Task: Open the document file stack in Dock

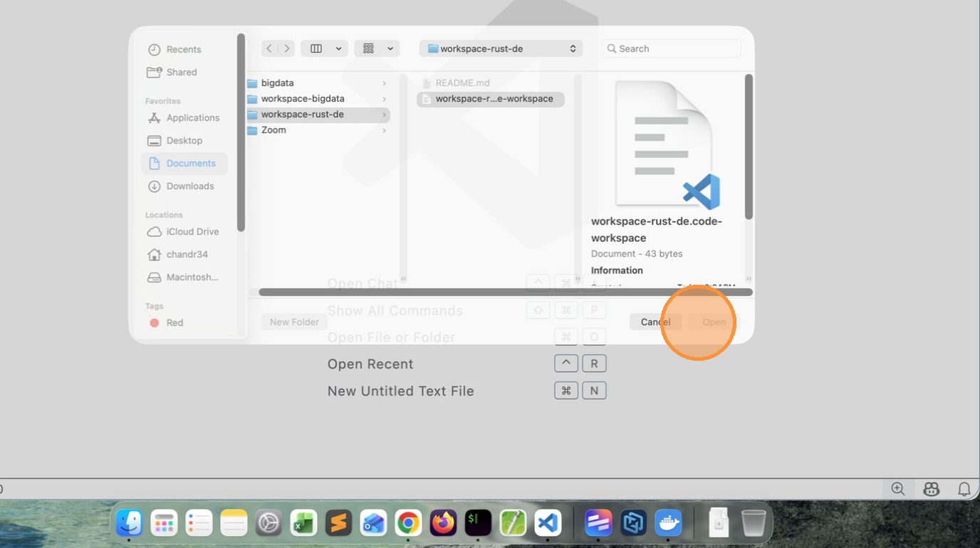Action: coord(719,523)
